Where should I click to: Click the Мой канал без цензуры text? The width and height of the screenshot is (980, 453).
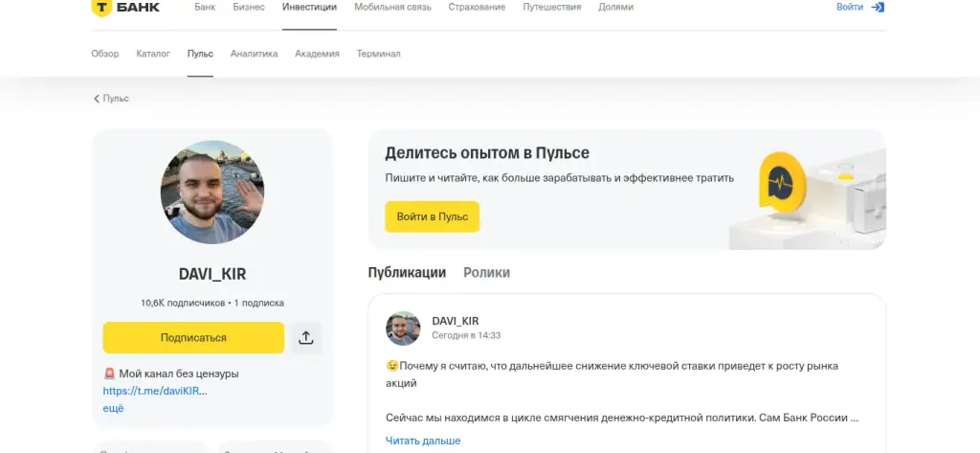179,374
